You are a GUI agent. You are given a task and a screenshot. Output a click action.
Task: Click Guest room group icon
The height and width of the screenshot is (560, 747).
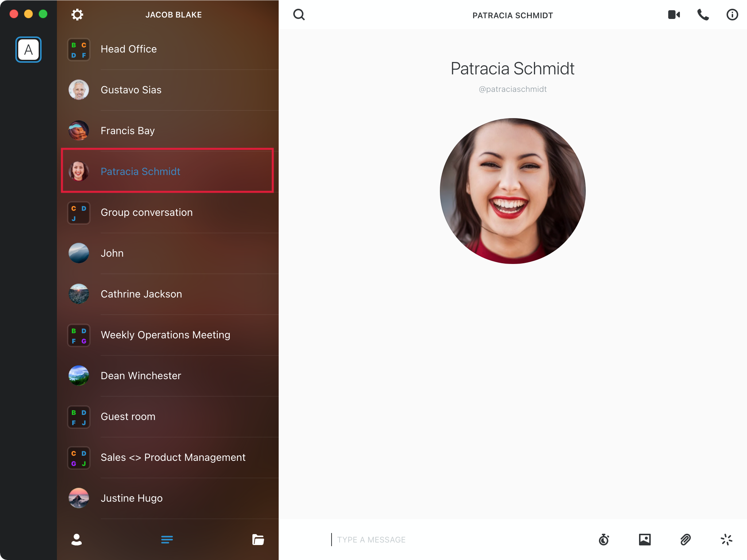pyautogui.click(x=79, y=417)
